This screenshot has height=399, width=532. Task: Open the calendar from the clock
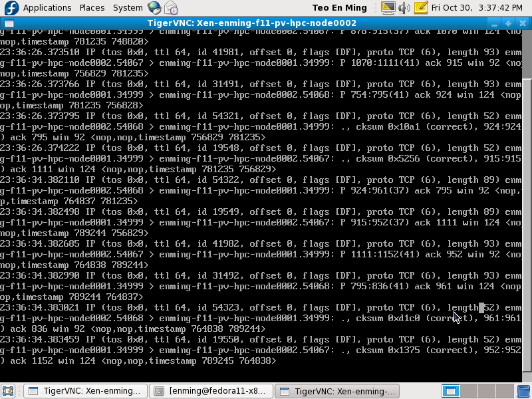pyautogui.click(x=477, y=8)
